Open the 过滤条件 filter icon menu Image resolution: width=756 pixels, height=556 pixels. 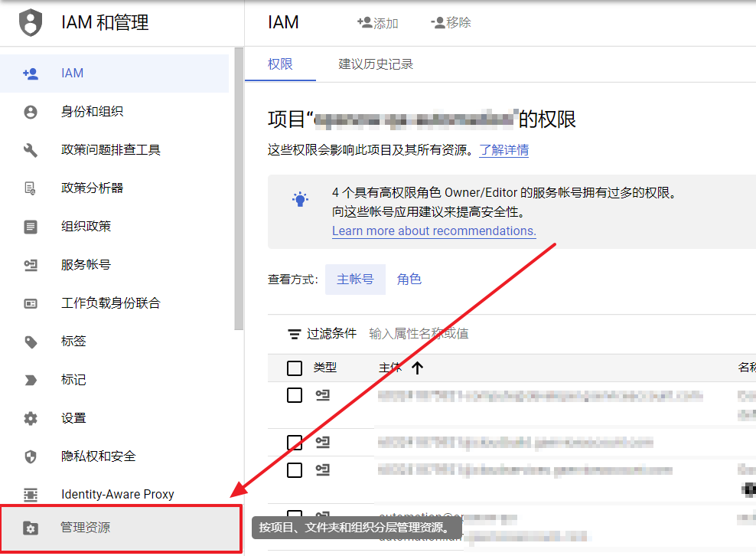point(294,334)
